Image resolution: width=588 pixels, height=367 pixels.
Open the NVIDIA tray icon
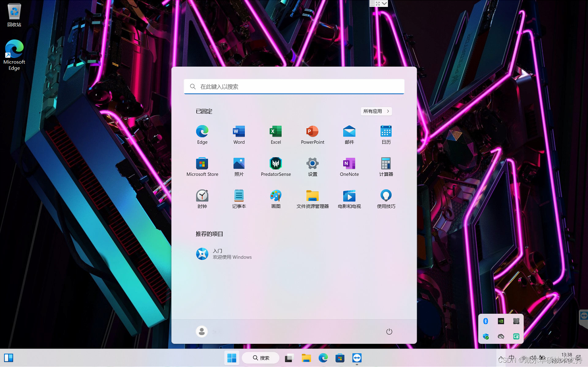tap(501, 321)
